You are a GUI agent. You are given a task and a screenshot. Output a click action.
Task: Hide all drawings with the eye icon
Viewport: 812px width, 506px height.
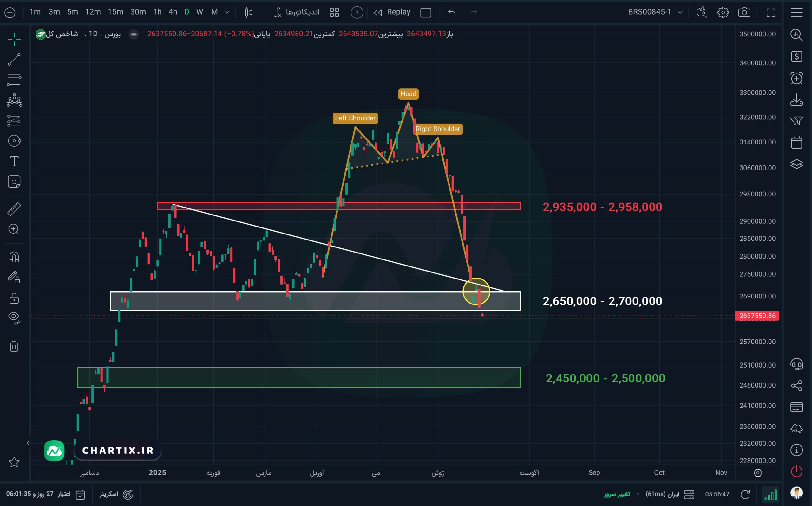[x=14, y=318]
